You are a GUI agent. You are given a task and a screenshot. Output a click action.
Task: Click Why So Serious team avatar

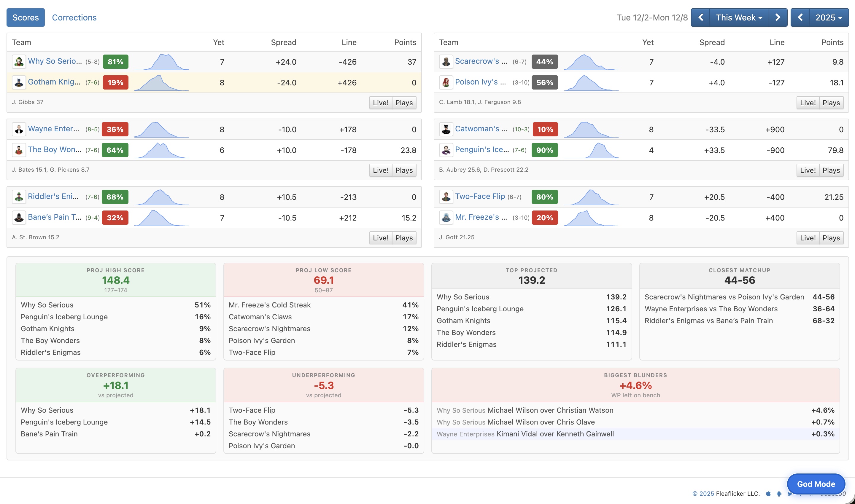coord(19,62)
